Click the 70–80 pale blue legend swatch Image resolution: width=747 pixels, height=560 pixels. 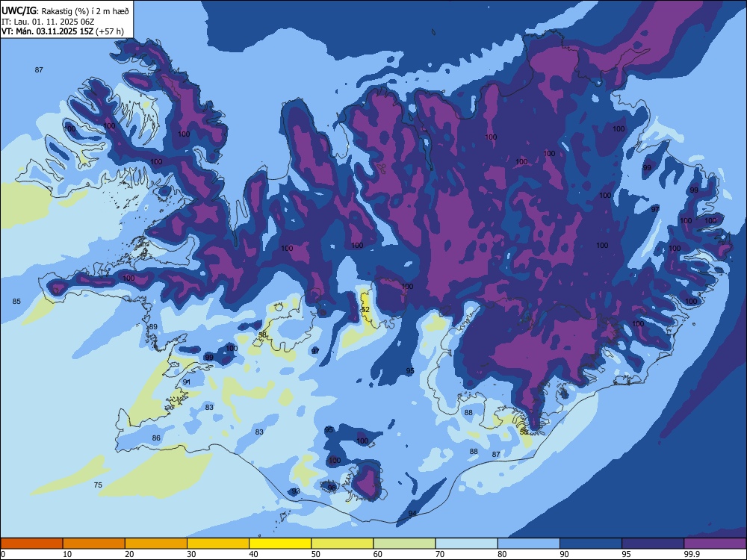[x=467, y=544]
